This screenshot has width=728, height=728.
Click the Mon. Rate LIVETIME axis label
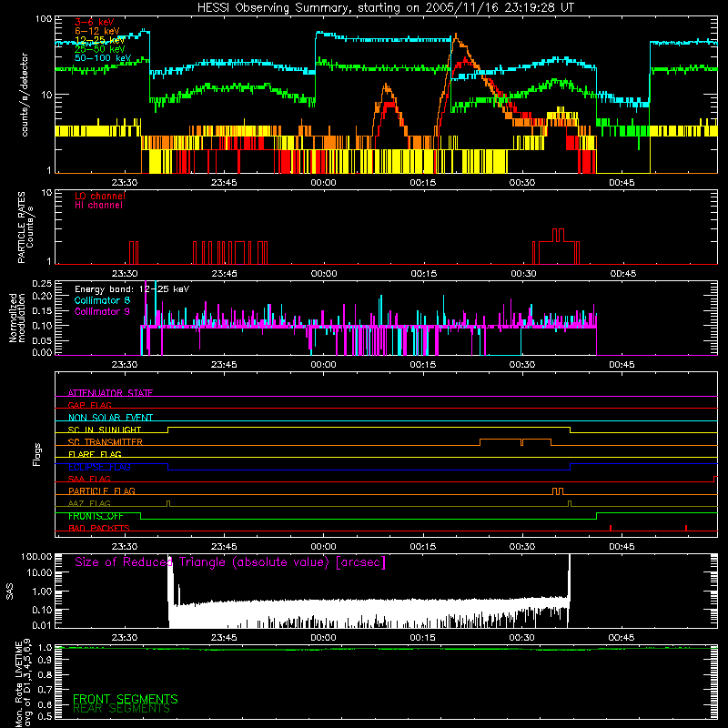click(x=24, y=683)
